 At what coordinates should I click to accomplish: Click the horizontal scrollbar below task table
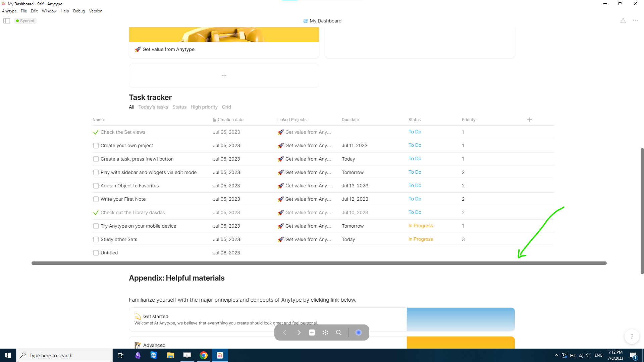click(x=319, y=263)
